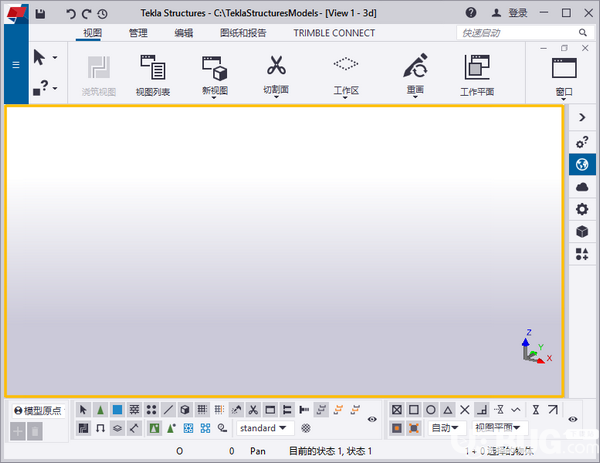Toggle select grid switch
This screenshot has width=600, height=463.
(202, 410)
